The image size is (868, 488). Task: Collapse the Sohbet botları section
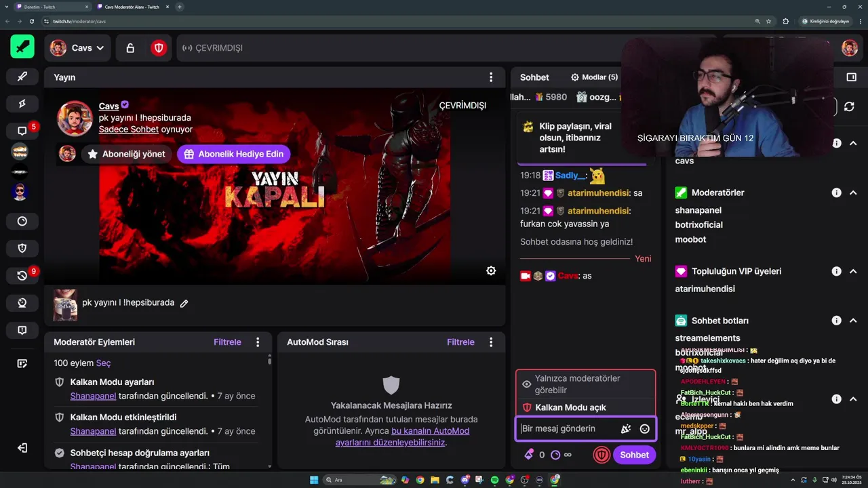coord(853,321)
